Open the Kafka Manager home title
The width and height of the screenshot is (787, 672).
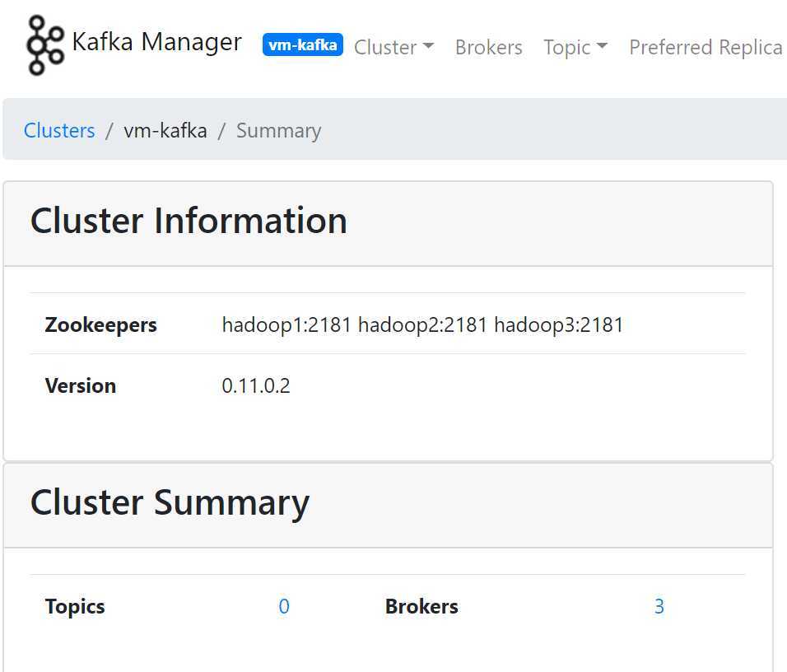(x=156, y=42)
